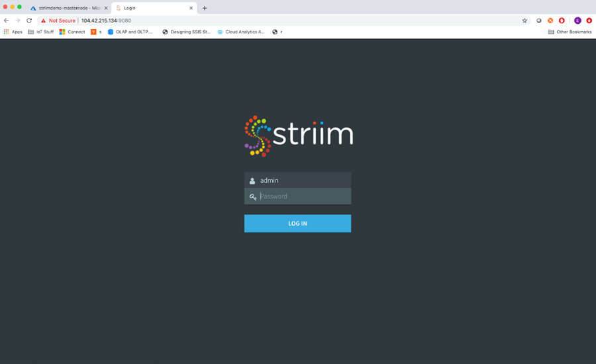
Task: Open the Designing SSIS bookmark
Action: click(186, 32)
